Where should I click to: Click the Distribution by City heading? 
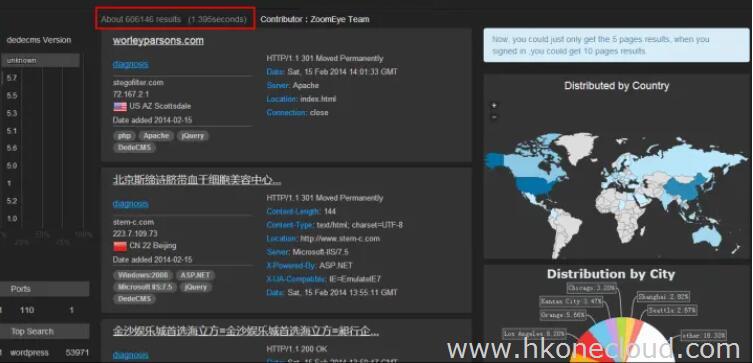(610, 274)
